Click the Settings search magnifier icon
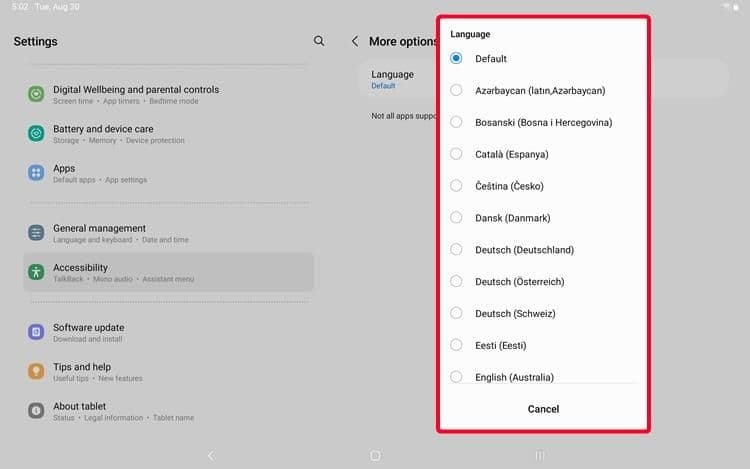 (319, 41)
